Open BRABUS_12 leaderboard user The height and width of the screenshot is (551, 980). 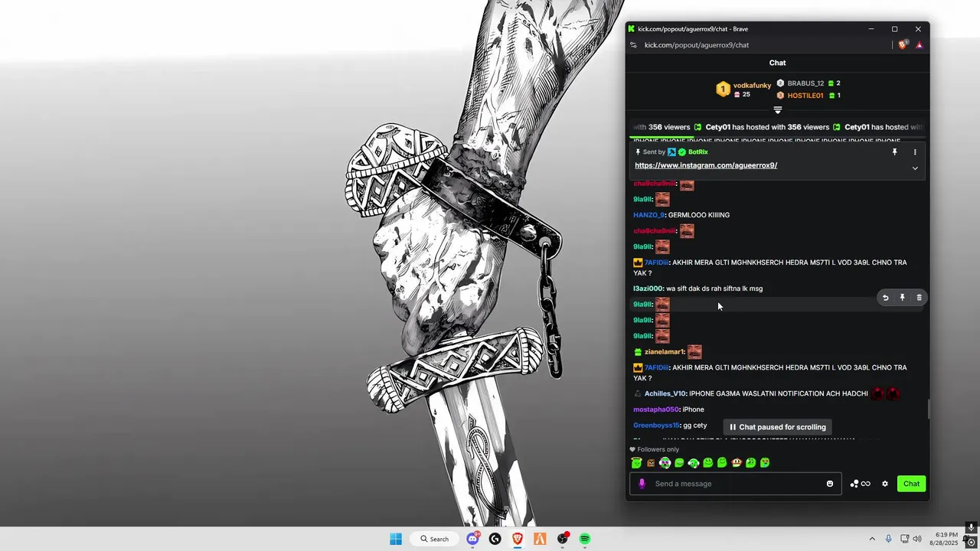(x=805, y=83)
